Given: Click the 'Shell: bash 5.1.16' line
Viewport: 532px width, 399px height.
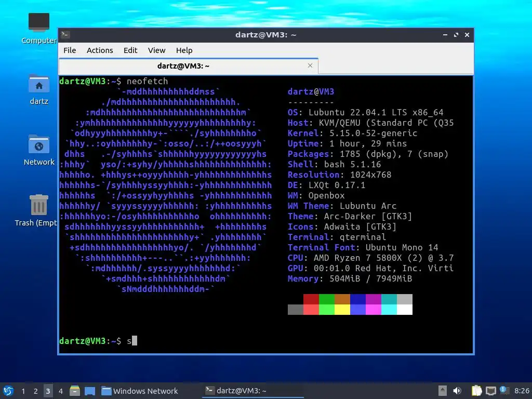Looking at the screenshot, I should [x=334, y=164].
